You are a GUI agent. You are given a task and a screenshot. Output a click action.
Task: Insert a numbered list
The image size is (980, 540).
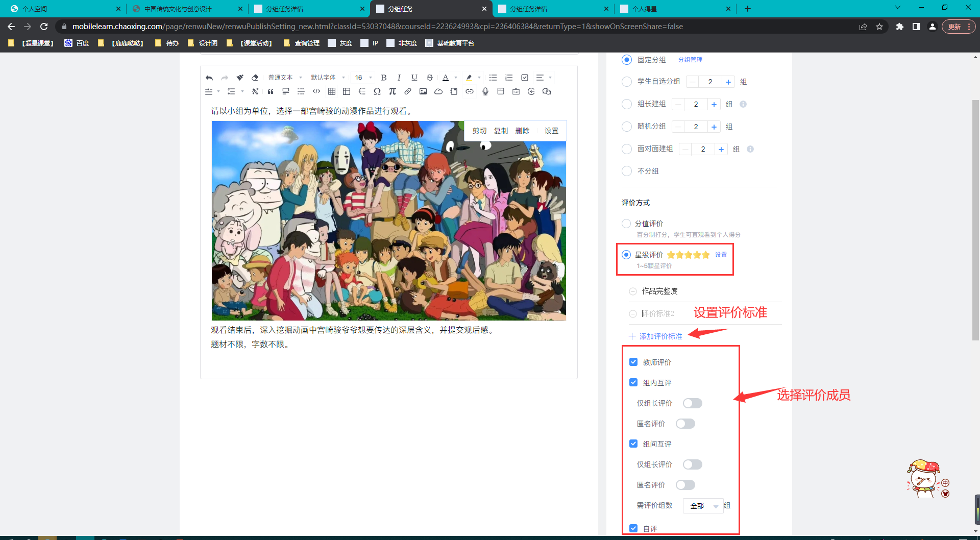tap(509, 78)
